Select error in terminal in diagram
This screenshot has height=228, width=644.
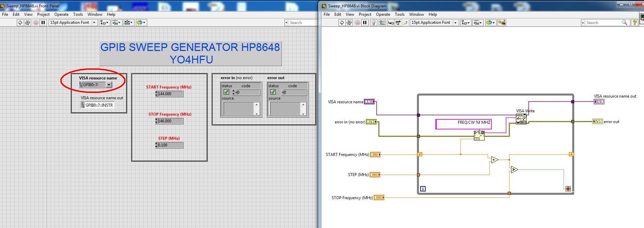[371, 122]
